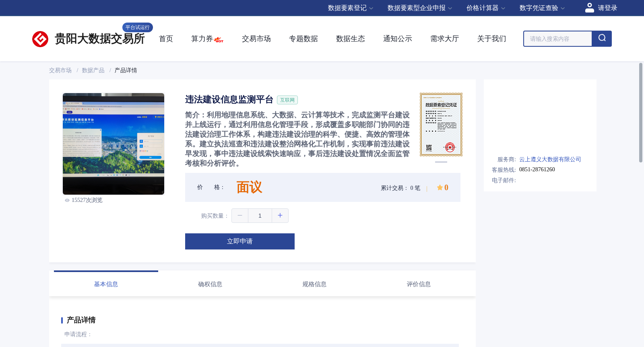Click the 平台试运行 badge

click(138, 27)
